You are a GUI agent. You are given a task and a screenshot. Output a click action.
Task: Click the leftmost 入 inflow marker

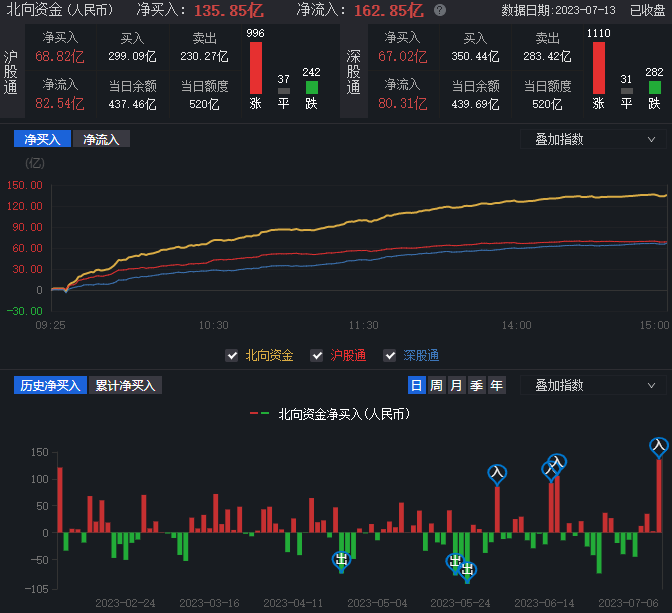[497, 472]
